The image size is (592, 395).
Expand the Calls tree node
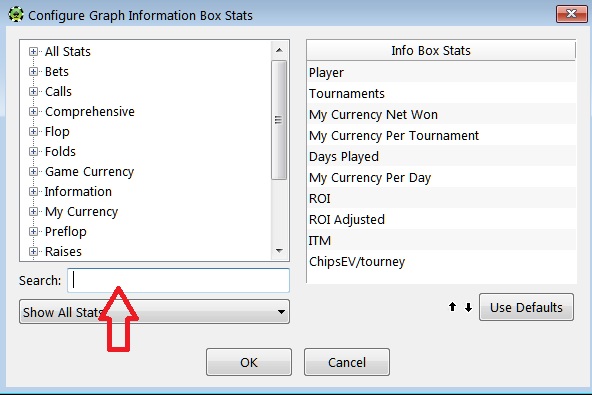[x=33, y=91]
